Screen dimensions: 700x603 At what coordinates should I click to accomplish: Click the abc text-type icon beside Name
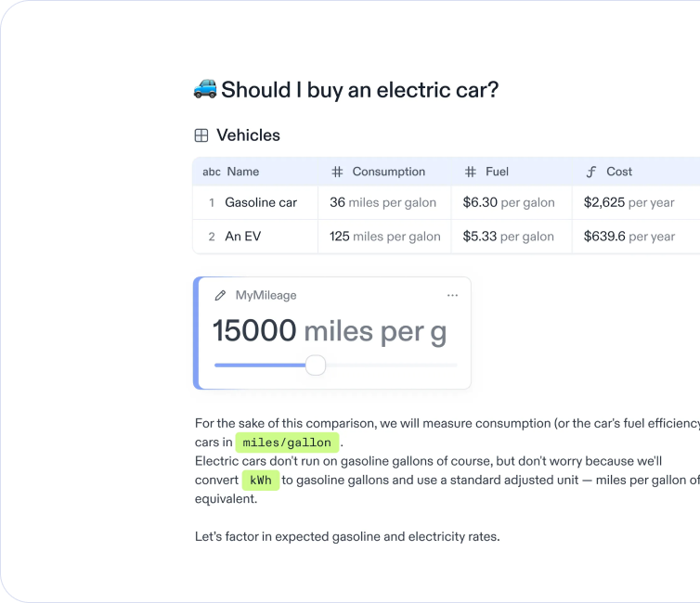click(x=212, y=172)
